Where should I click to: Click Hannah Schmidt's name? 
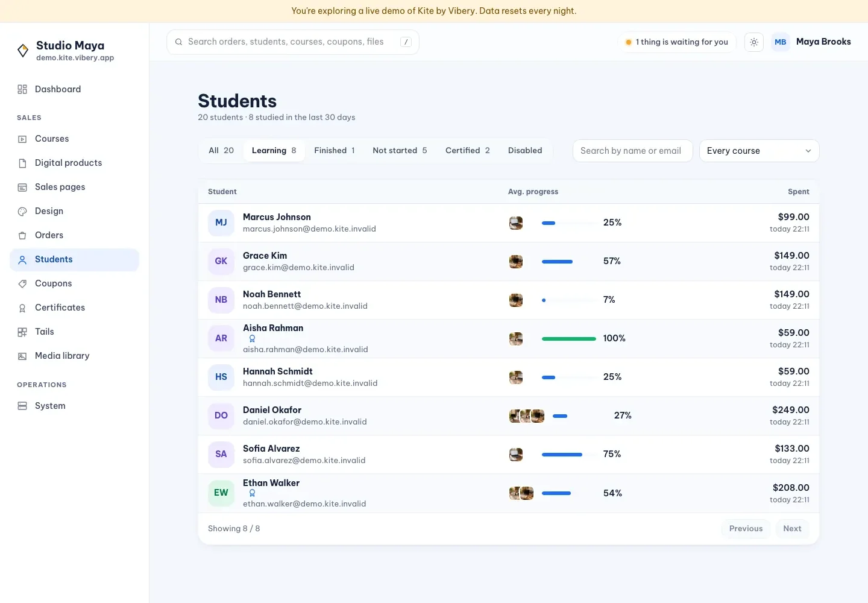pyautogui.click(x=278, y=371)
